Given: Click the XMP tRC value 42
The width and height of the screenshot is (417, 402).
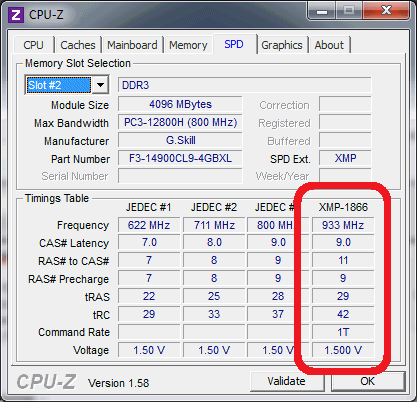Looking at the screenshot, I should tap(343, 314).
